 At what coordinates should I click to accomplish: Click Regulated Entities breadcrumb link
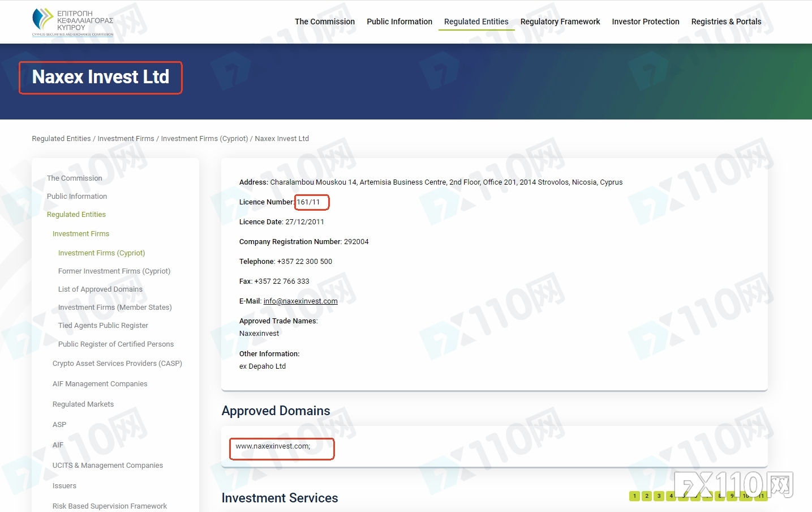[x=61, y=139]
